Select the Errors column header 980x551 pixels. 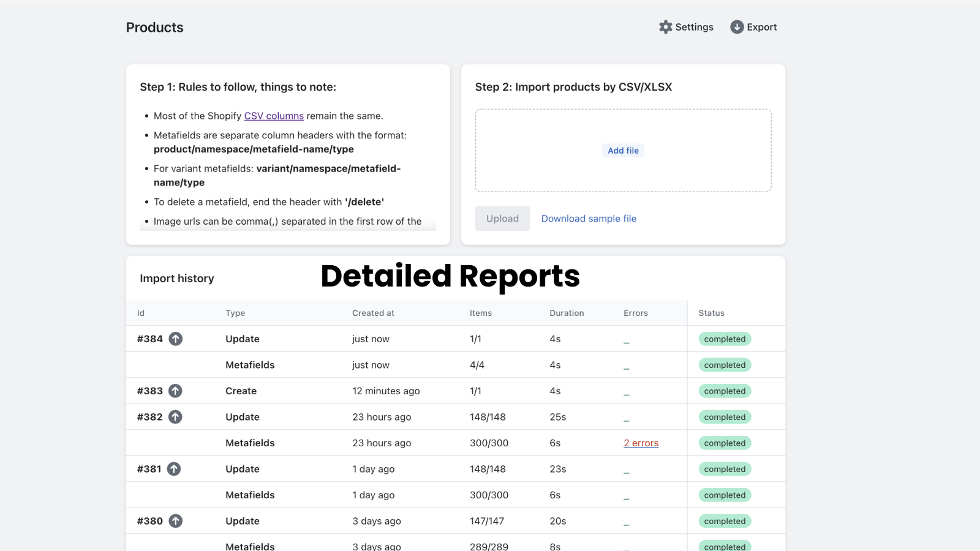[635, 313]
